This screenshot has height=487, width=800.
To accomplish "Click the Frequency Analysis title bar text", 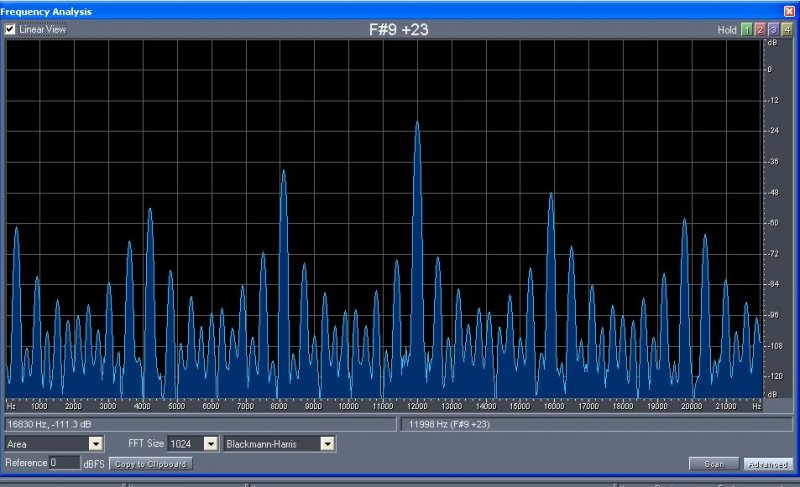I will click(46, 11).
